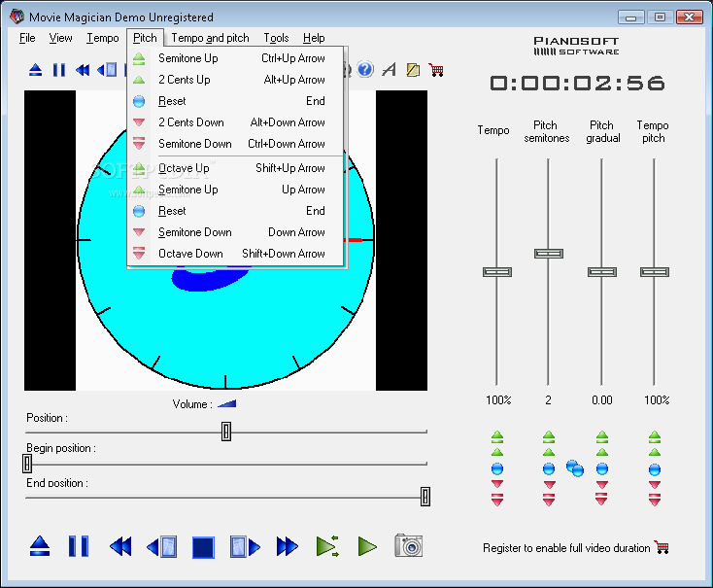
Task: Pause playback with the large bottom pause button
Action: pyautogui.click(x=79, y=546)
